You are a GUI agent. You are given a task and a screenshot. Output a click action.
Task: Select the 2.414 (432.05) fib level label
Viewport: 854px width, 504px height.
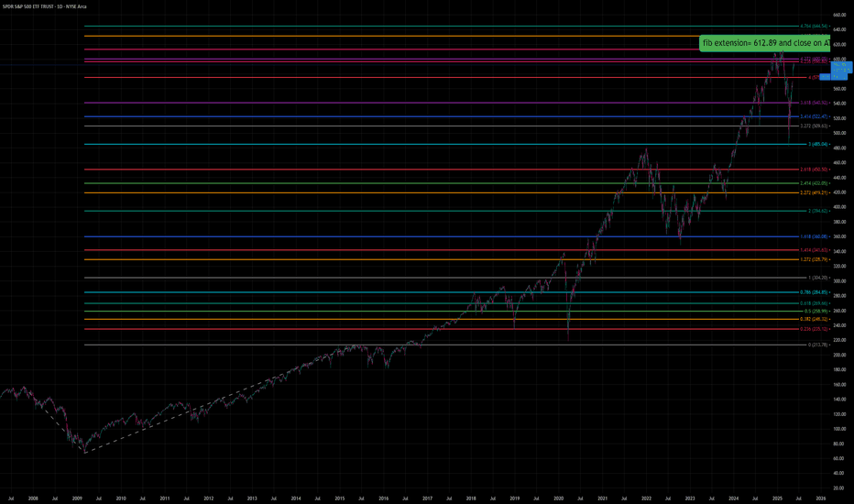[815, 183]
